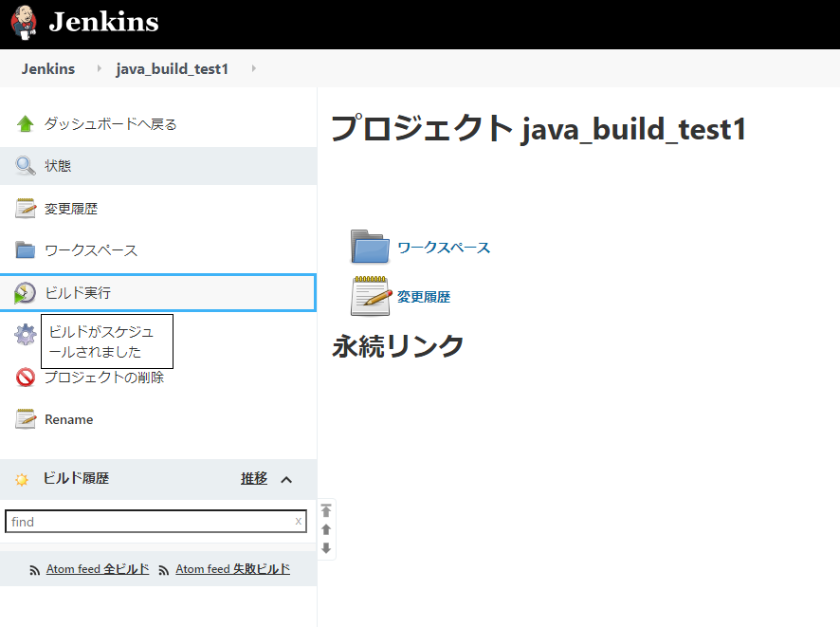The width and height of the screenshot is (840, 627).
Task: Expand the breadcrumb arrow after java_build_test1
Action: tap(253, 67)
